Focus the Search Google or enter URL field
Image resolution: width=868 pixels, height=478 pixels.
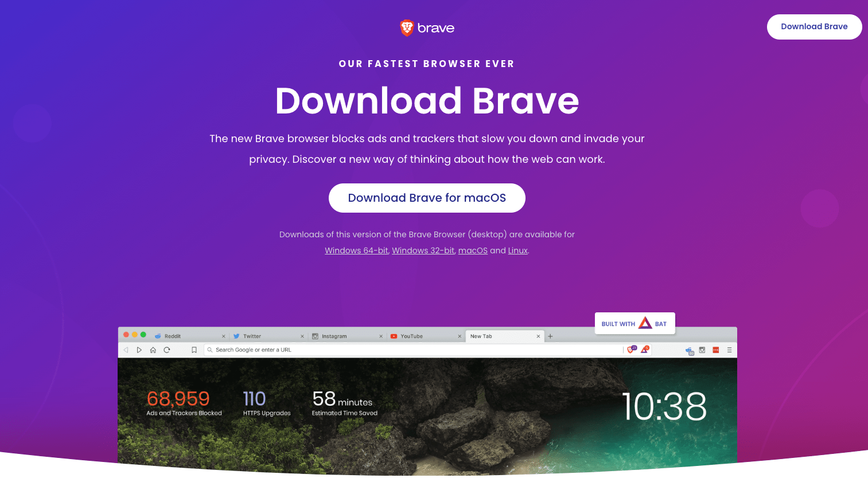413,350
